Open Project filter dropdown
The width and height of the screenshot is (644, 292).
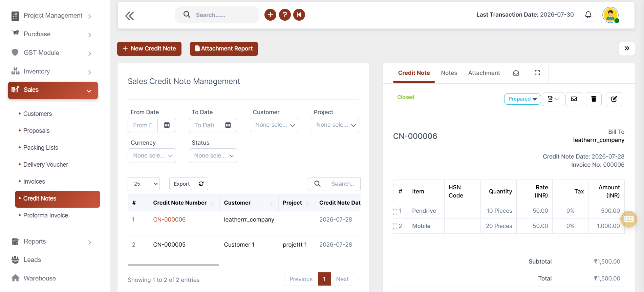(335, 125)
